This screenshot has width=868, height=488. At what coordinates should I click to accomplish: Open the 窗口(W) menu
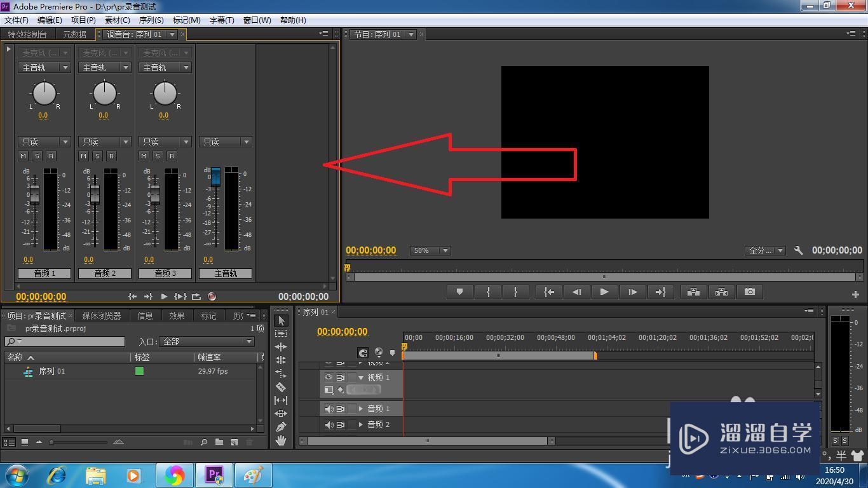257,20
